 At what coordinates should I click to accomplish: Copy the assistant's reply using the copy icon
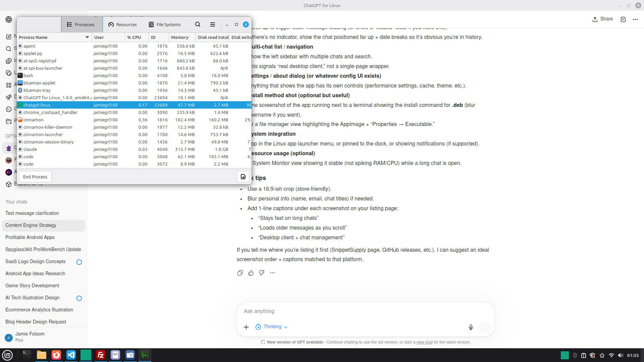pos(240,273)
